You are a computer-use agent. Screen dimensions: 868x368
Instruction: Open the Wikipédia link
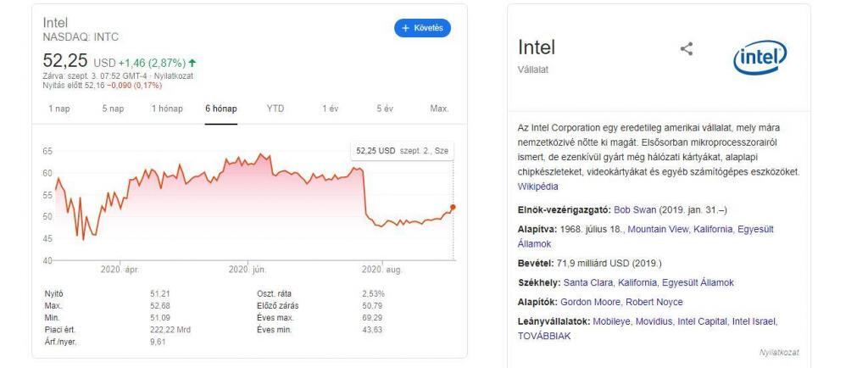(537, 187)
